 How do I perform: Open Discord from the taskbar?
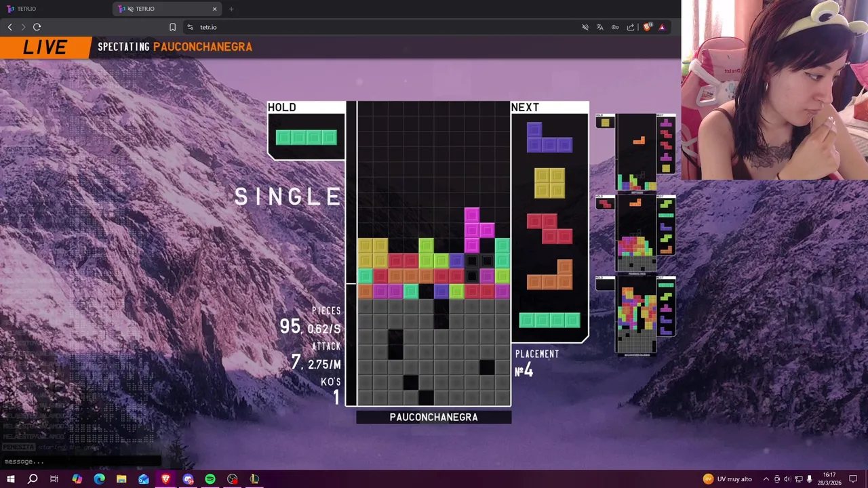[x=188, y=479]
